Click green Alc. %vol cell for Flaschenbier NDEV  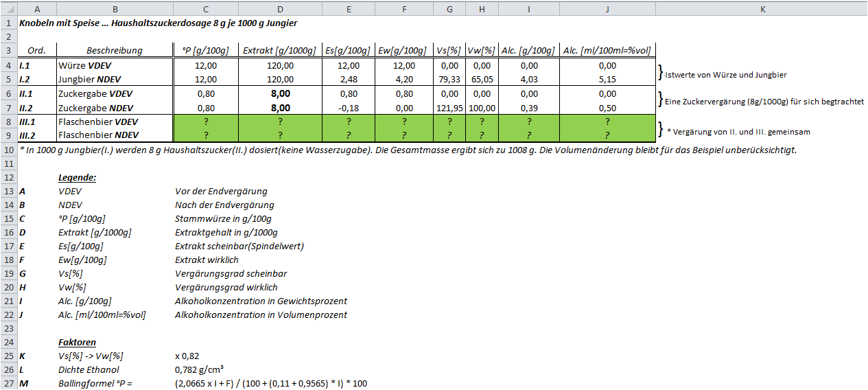point(607,135)
